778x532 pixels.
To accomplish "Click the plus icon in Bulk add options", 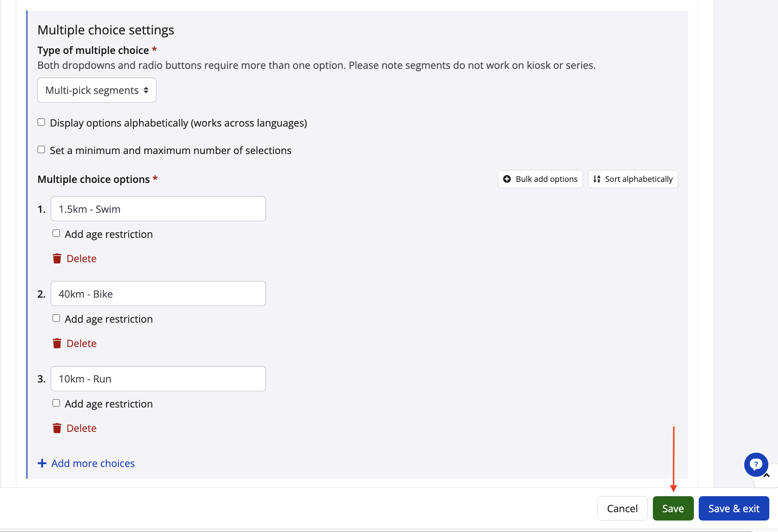I will pos(507,179).
